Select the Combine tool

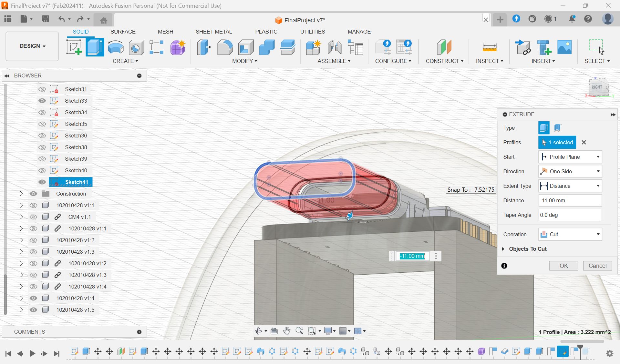(267, 47)
